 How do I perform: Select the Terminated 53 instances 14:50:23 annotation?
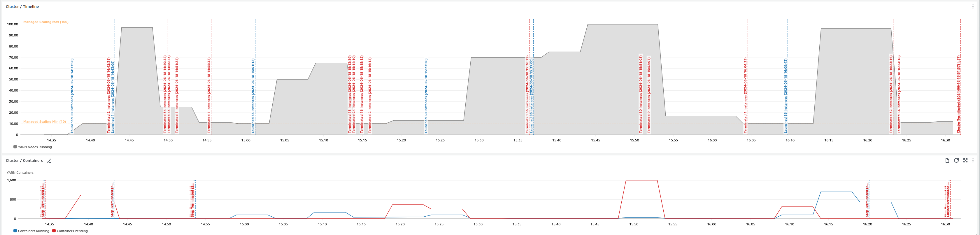pos(169,94)
